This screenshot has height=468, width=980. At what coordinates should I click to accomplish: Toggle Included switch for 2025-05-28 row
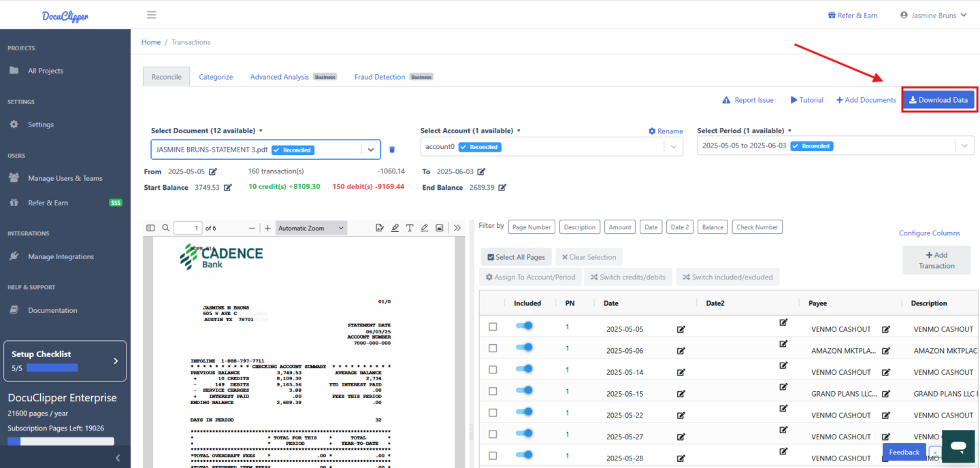pyautogui.click(x=524, y=455)
